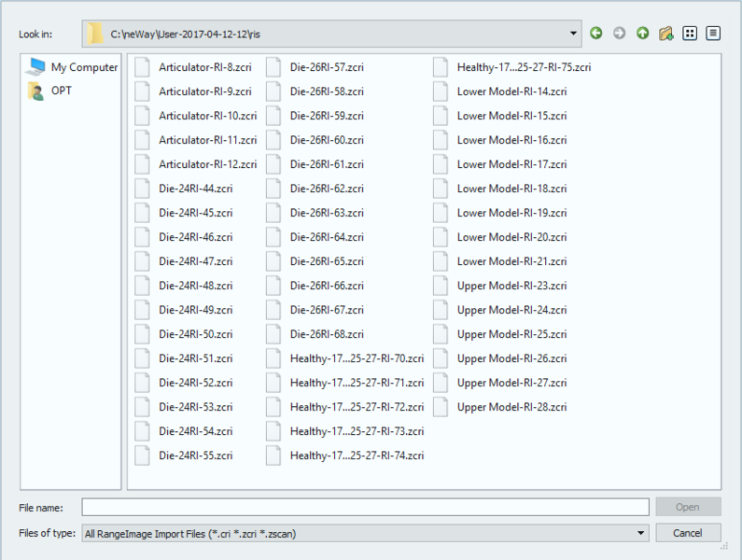Expand the Look in path dropdown arrow

click(573, 34)
